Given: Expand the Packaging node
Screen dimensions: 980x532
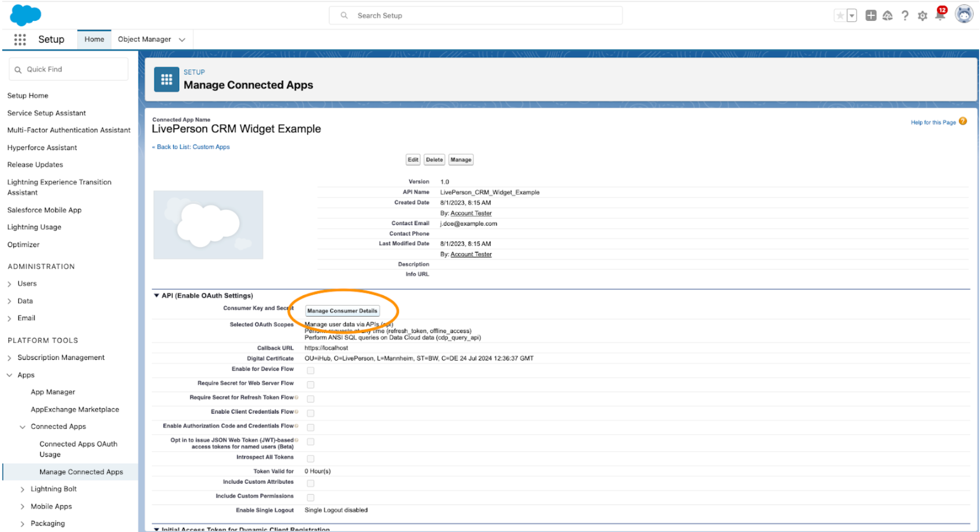Looking at the screenshot, I should click(x=23, y=524).
